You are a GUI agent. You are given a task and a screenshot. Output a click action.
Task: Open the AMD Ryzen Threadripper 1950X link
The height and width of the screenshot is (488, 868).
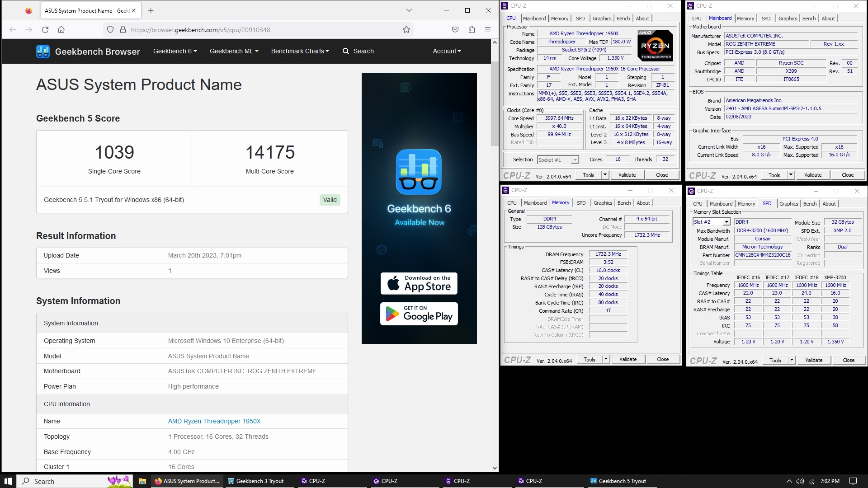pyautogui.click(x=214, y=421)
